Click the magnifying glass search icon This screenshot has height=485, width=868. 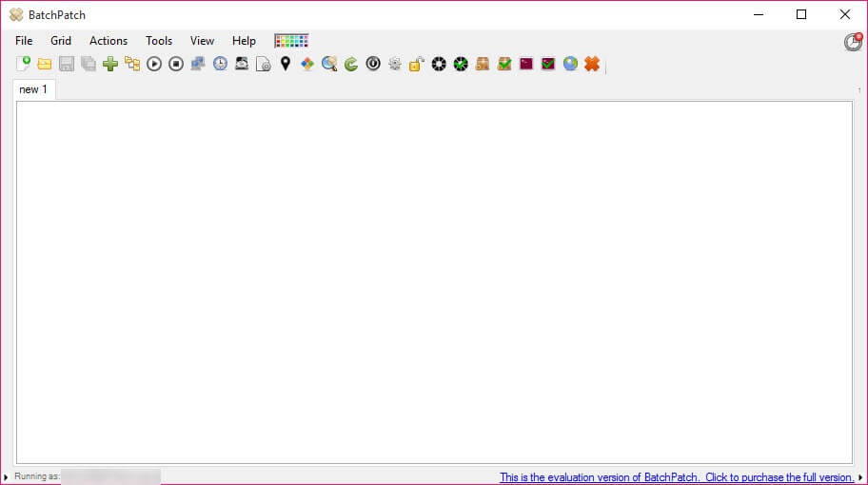pos(329,64)
